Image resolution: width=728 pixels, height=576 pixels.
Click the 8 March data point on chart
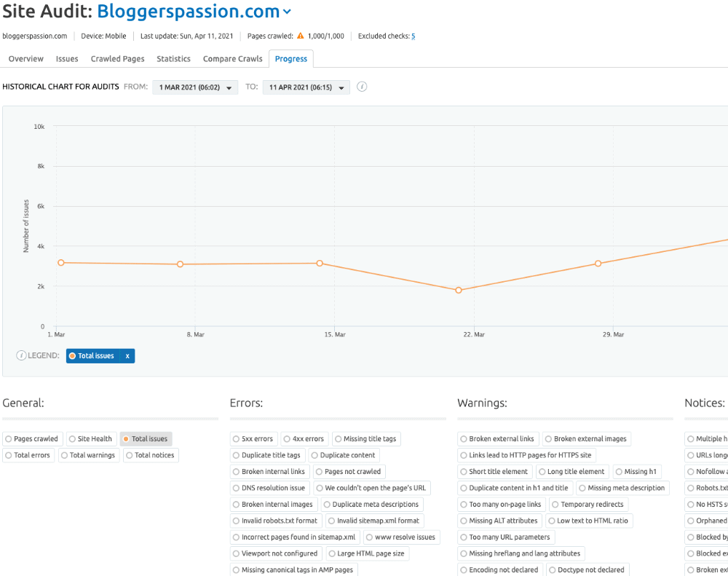click(180, 264)
